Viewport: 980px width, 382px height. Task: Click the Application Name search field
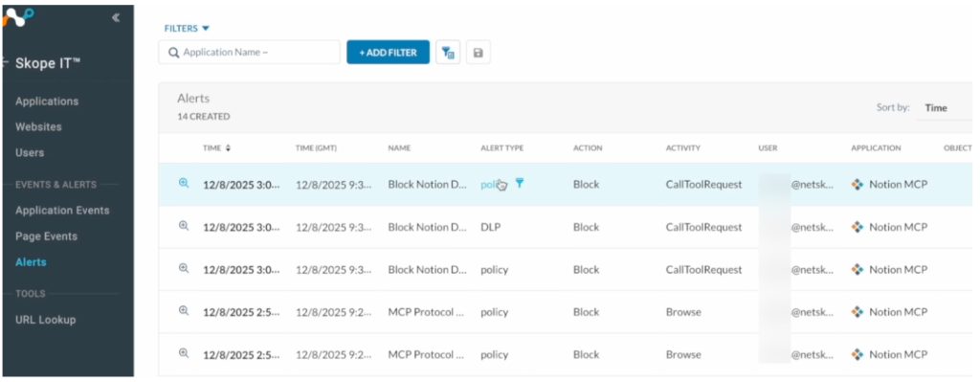[x=250, y=53]
